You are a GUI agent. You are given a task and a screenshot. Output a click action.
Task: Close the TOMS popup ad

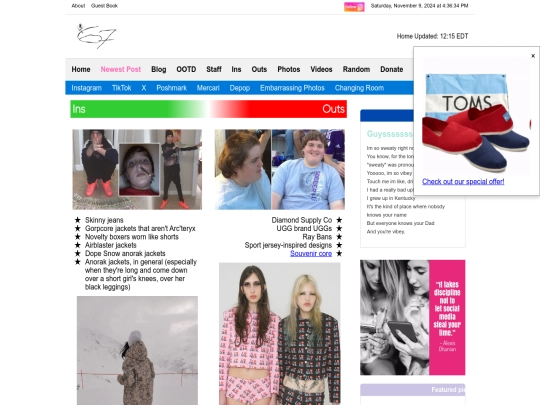(x=533, y=55)
